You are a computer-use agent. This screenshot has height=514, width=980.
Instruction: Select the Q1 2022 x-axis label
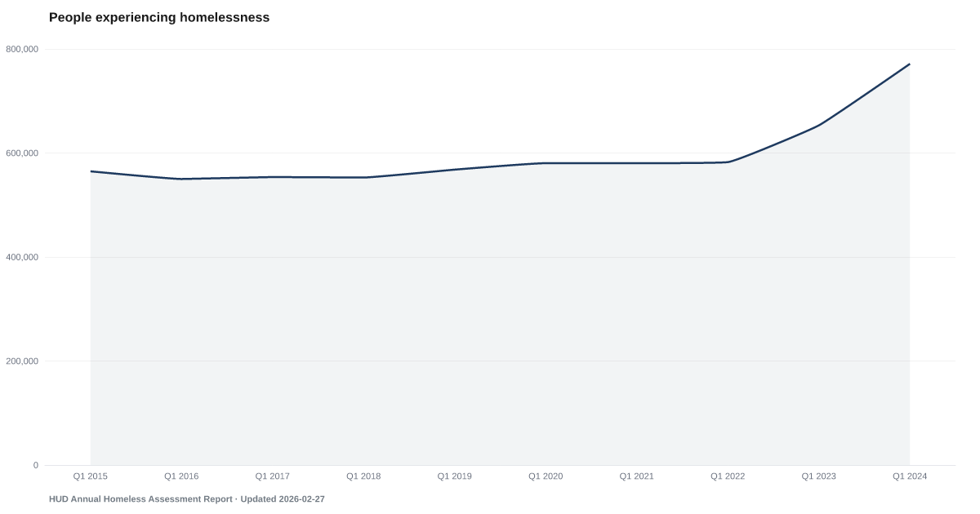pos(728,476)
